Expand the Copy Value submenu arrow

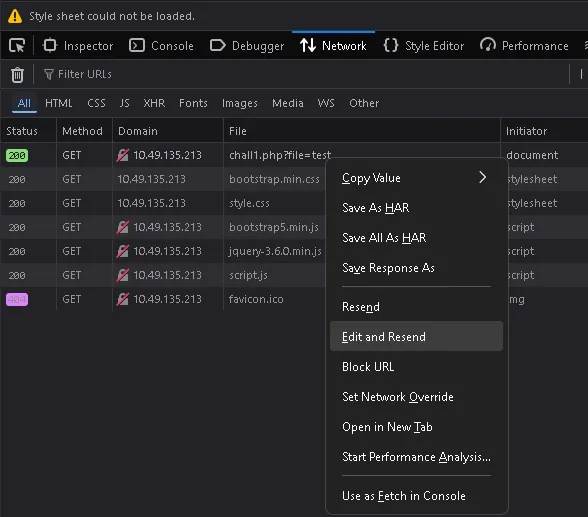point(483,177)
